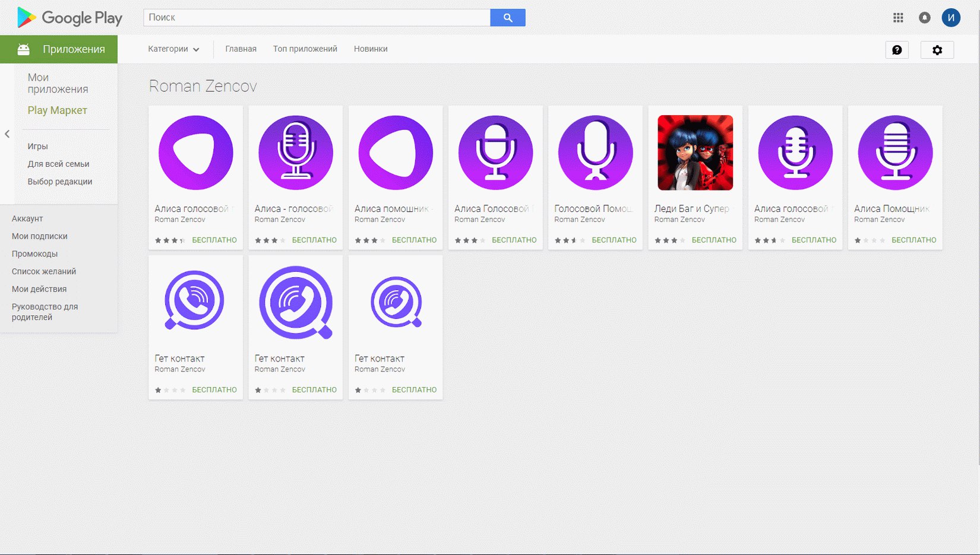Click the Google Play logo
The width and height of the screenshot is (980, 555).
pos(69,18)
